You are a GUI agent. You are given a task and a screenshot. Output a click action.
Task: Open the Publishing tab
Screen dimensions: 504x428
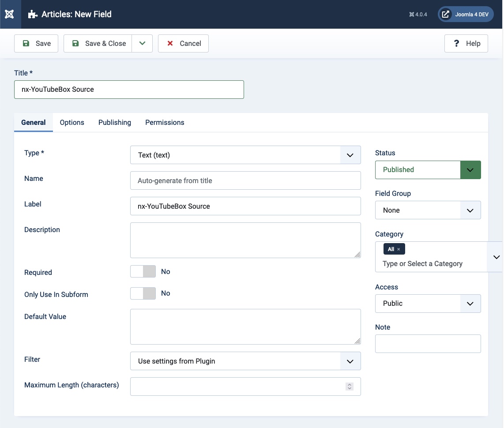(115, 122)
